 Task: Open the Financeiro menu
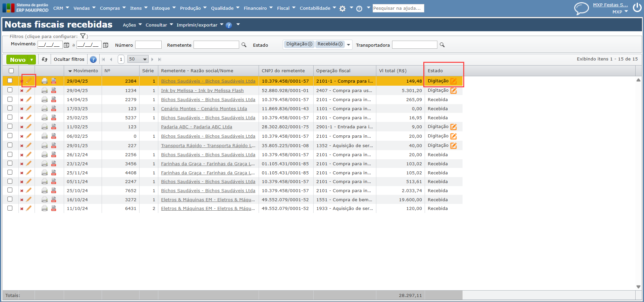tap(258, 8)
